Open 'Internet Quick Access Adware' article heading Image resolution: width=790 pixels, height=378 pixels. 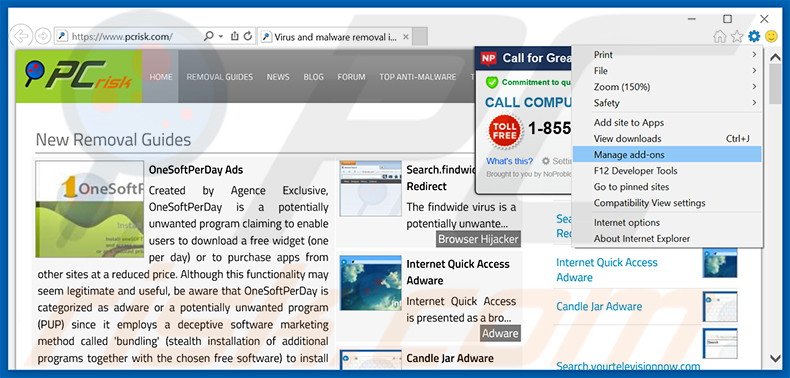[x=457, y=272]
